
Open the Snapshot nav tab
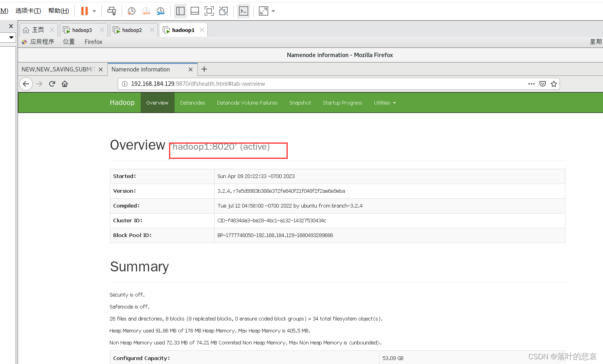[x=300, y=103]
